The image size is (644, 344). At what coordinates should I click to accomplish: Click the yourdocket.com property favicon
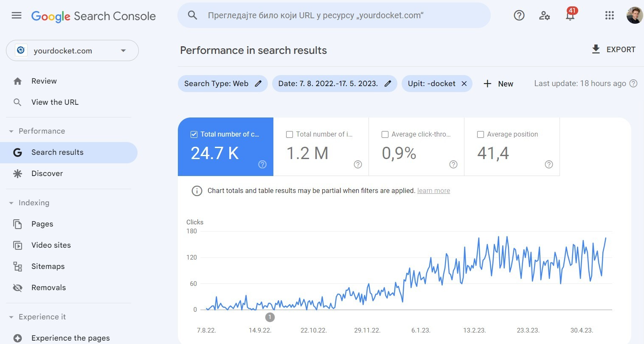coord(20,50)
